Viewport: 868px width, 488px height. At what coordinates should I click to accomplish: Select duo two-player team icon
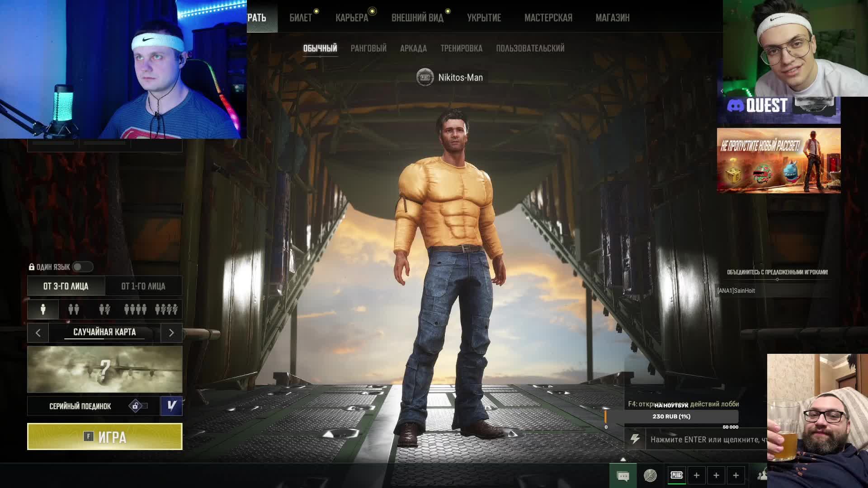point(74,309)
